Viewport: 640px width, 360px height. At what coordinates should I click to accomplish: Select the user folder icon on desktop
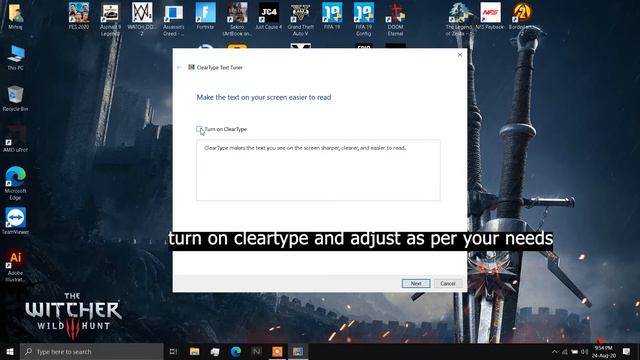tap(16, 16)
